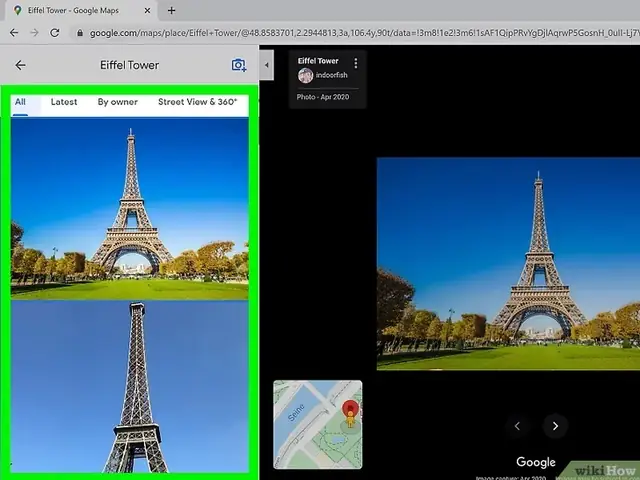This screenshot has height=480, width=640.
Task: Click the browser forward arrow
Action: [35, 33]
